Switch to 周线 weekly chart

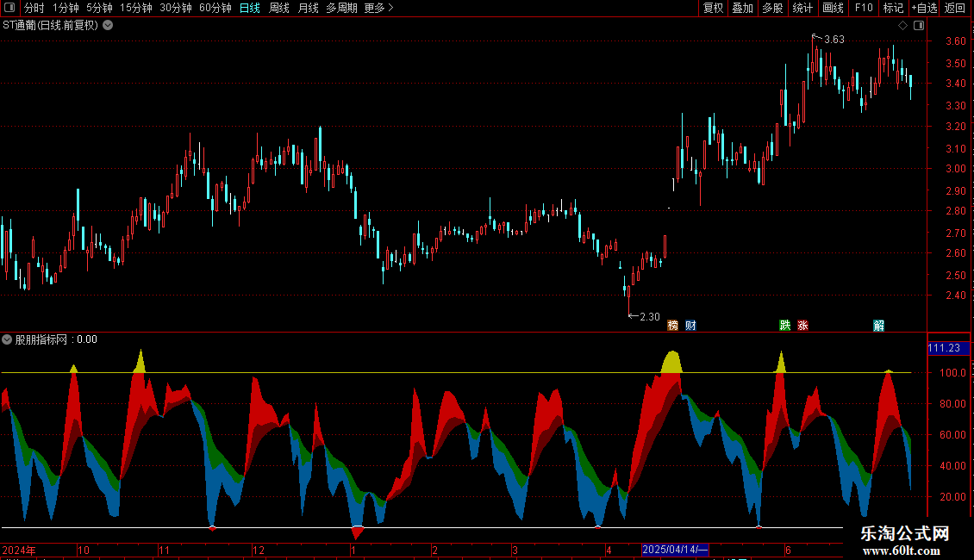click(x=279, y=8)
